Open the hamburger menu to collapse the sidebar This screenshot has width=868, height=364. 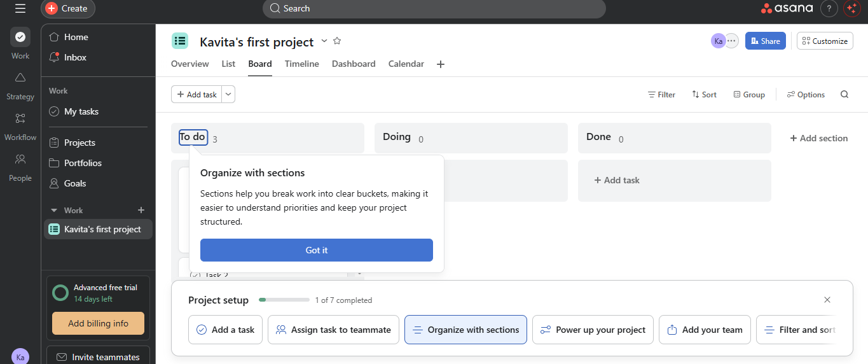coord(20,8)
